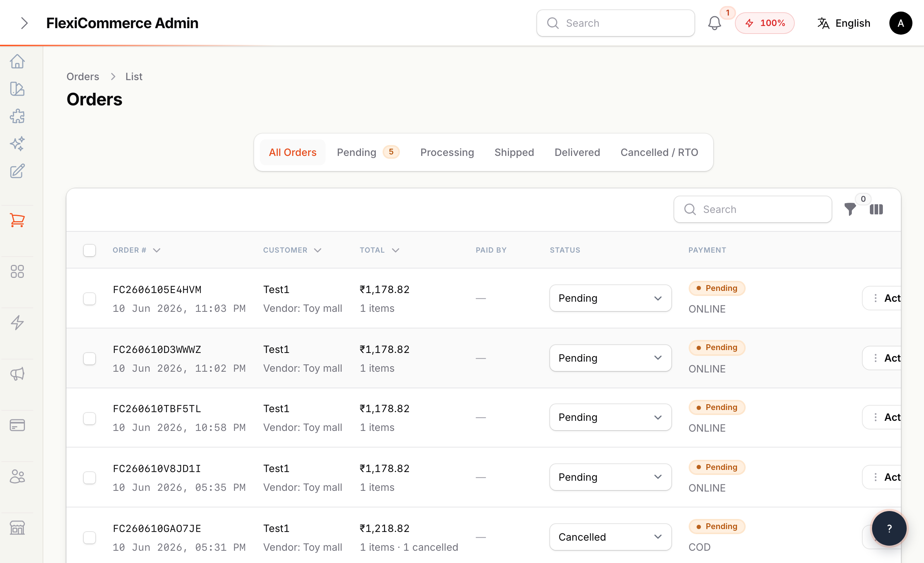
Task: Click the top header Search field
Action: [615, 23]
